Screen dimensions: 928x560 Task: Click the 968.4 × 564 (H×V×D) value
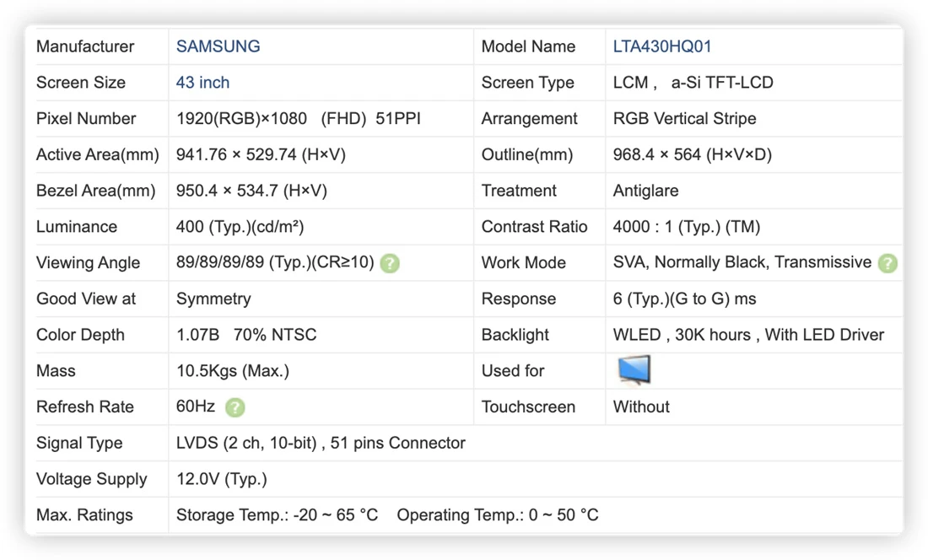point(693,155)
